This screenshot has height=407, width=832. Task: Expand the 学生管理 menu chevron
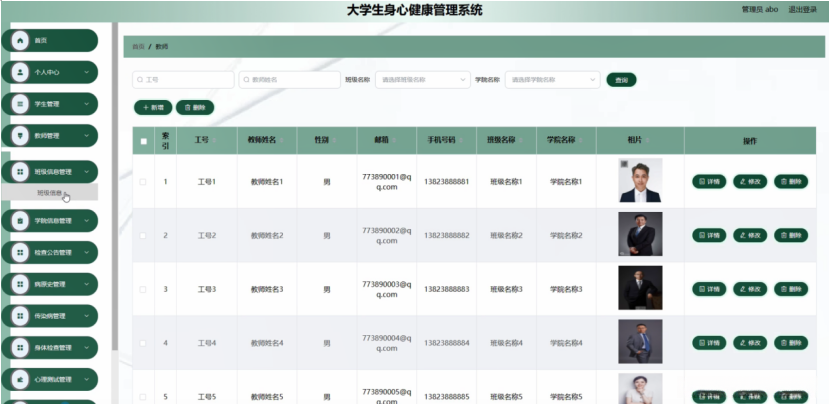pyautogui.click(x=86, y=104)
